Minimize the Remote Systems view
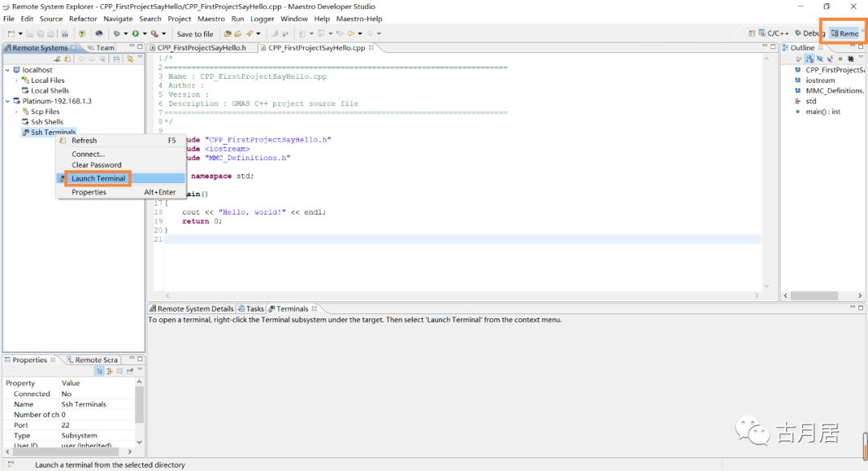The height and width of the screenshot is (471, 868). (132, 47)
